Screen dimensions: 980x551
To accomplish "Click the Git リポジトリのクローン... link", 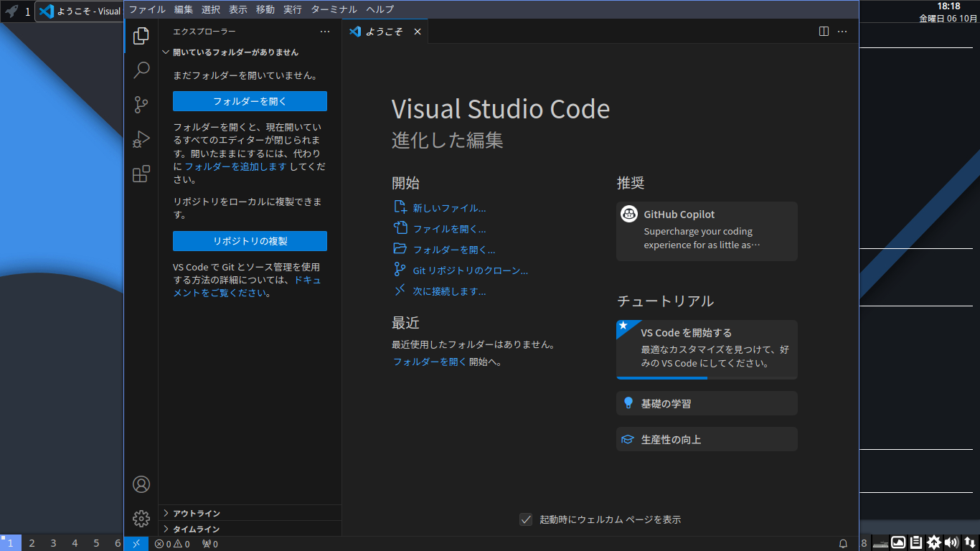I will (470, 270).
